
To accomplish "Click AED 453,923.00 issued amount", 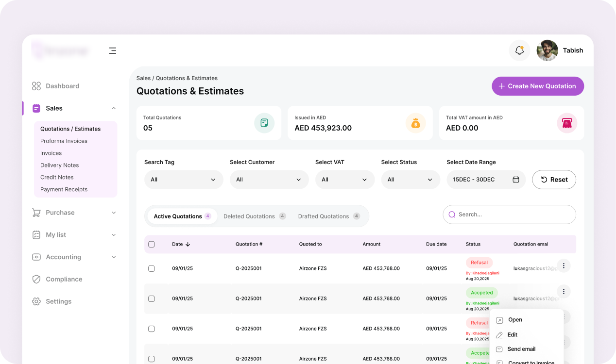I will (323, 128).
